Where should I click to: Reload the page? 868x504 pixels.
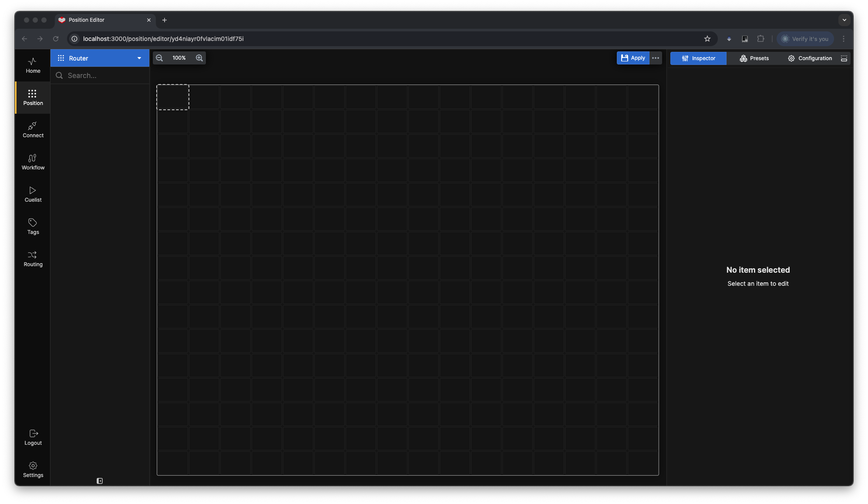(56, 39)
